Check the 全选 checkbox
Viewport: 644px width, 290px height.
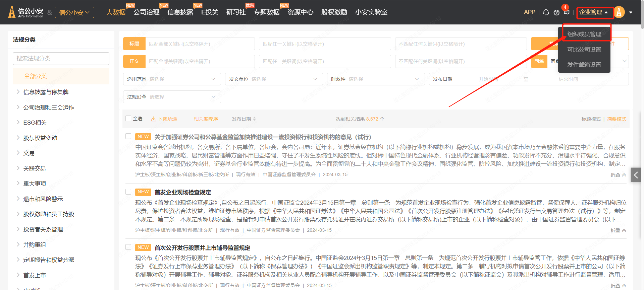click(128, 118)
